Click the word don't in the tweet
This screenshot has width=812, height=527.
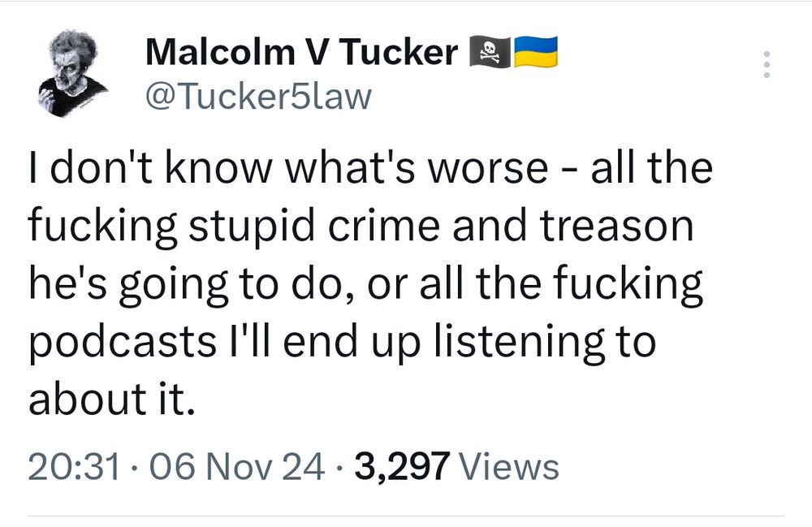[x=101, y=168]
